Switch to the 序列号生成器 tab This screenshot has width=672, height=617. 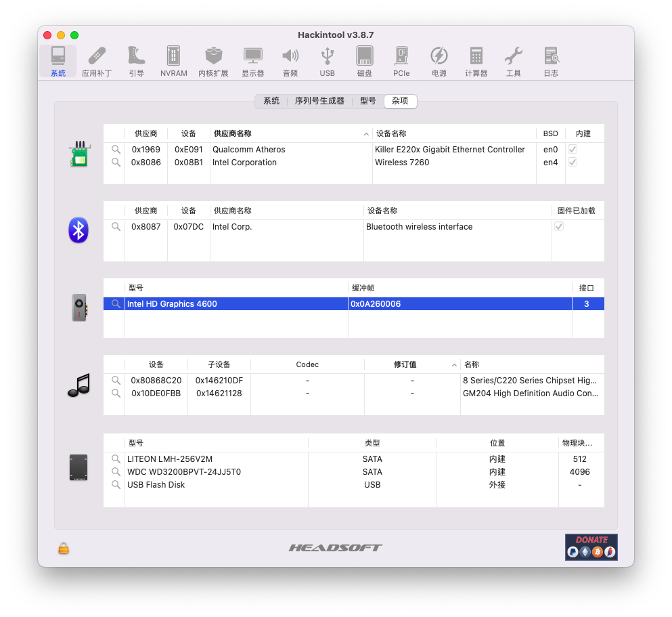point(319,101)
